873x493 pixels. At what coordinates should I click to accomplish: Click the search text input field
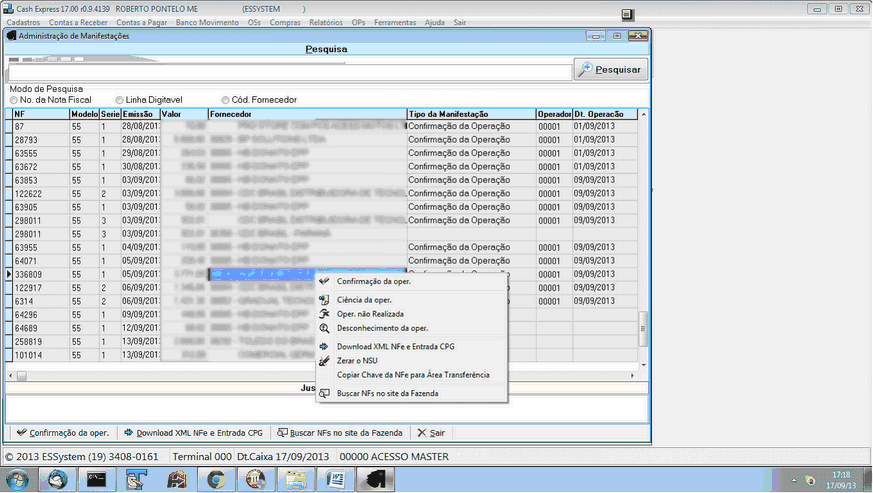288,72
